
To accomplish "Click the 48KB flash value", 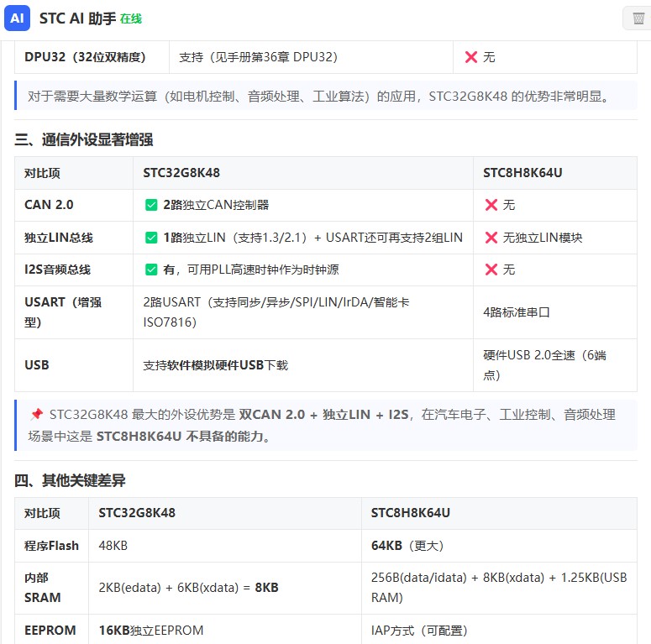I will pos(113,545).
